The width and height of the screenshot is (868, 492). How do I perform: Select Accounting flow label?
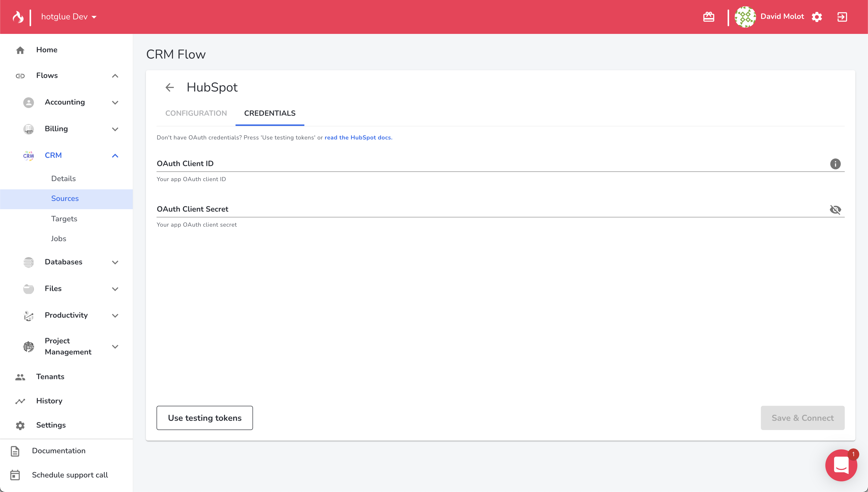click(x=65, y=102)
